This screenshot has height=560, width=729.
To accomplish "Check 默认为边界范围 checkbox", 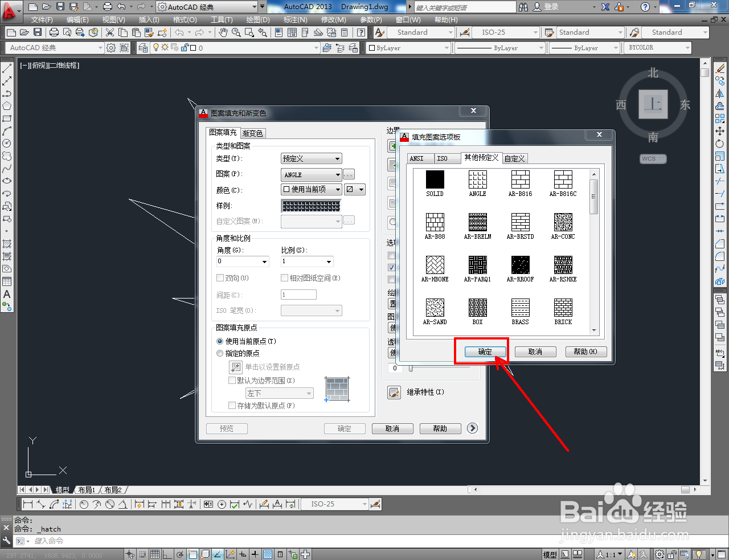I will pyautogui.click(x=232, y=381).
